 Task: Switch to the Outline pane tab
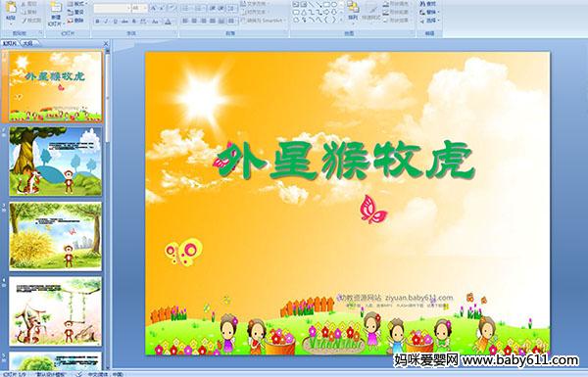click(27, 43)
